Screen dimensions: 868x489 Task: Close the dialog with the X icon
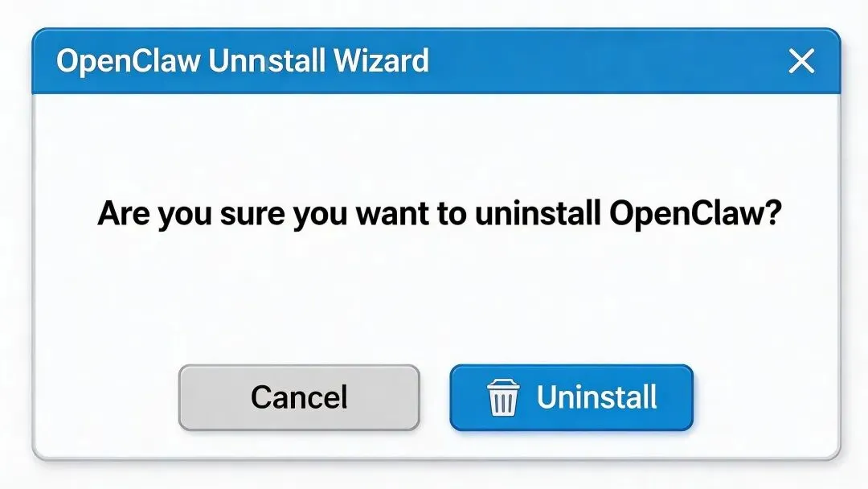801,61
